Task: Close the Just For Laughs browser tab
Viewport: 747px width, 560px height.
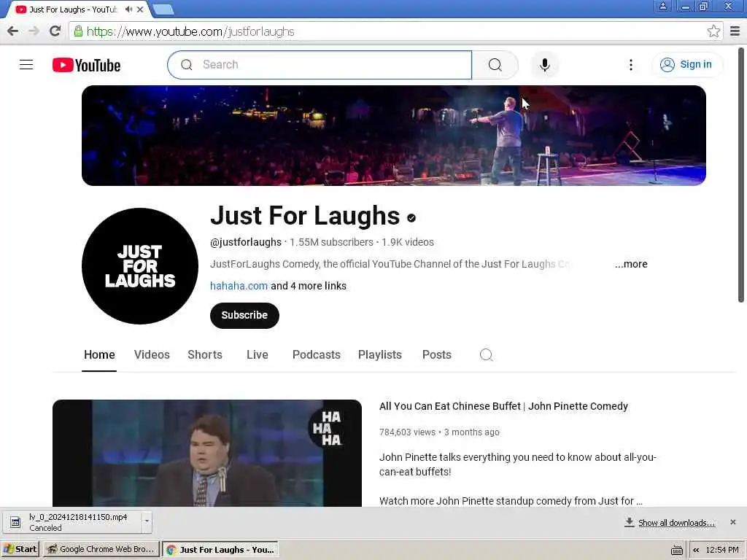Action: point(140,9)
